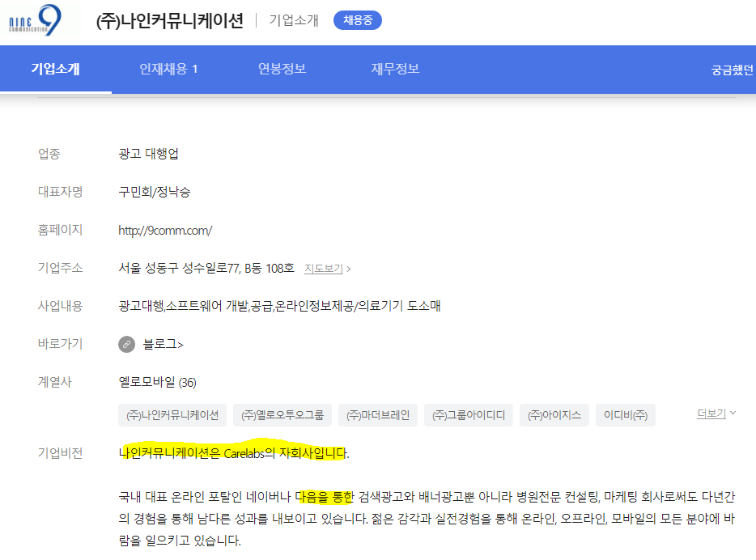The height and width of the screenshot is (560, 756).
Task: Select the (주)그룹아이디디 affiliate chip
Action: pyautogui.click(x=469, y=415)
